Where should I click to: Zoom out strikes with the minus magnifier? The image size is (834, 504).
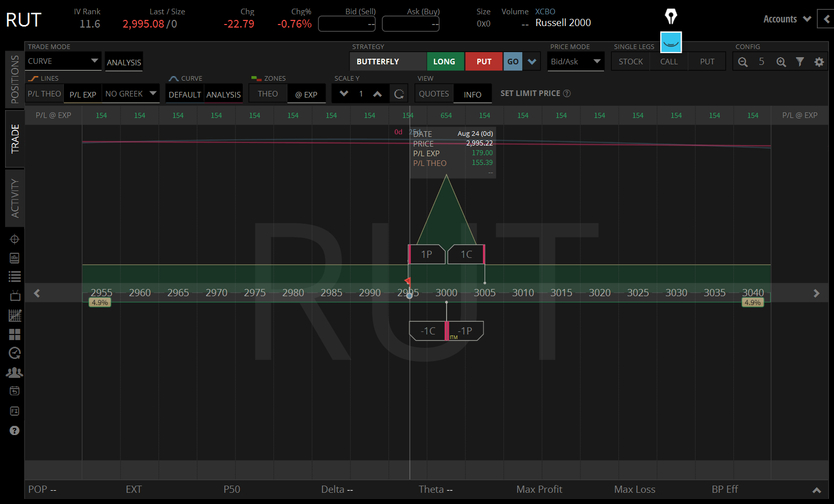(x=743, y=62)
